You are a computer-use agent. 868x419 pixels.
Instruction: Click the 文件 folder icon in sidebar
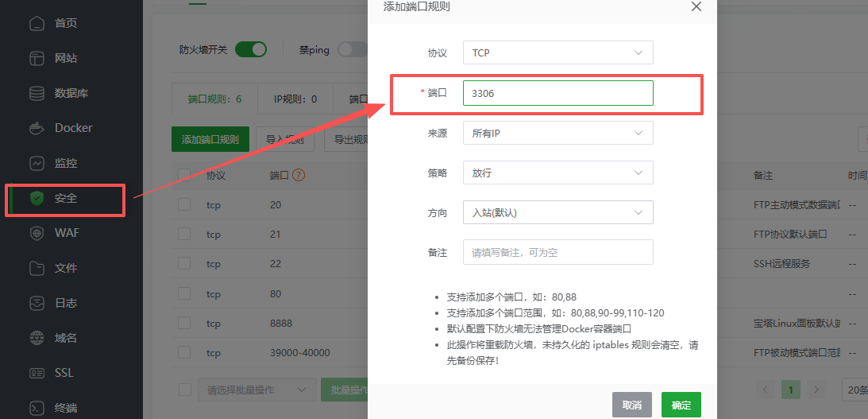pyautogui.click(x=37, y=268)
